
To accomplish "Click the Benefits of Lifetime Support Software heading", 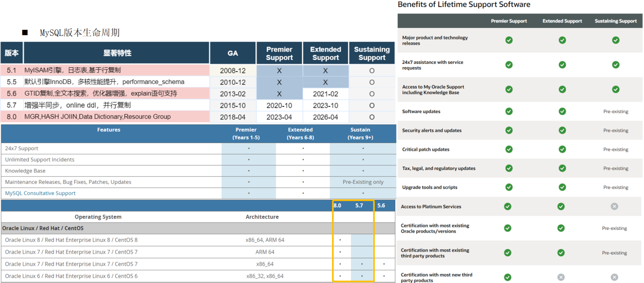I will (464, 5).
